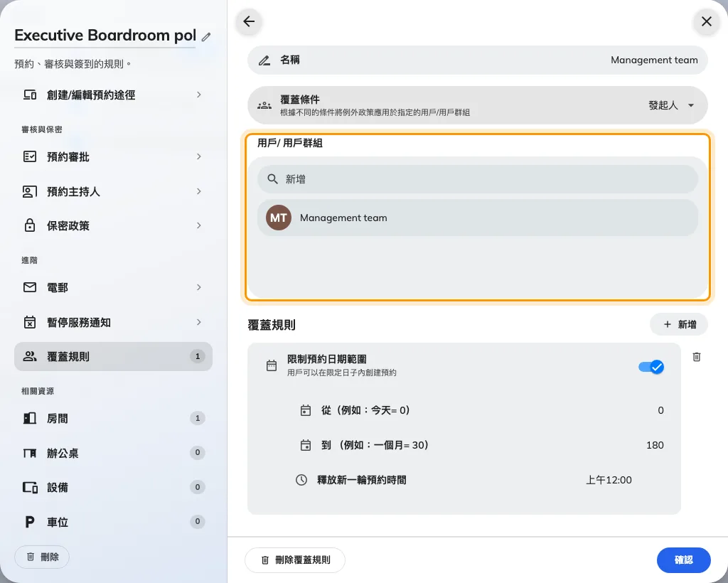Click 刪除覆蓋規則 button
The height and width of the screenshot is (583, 728).
295,560
